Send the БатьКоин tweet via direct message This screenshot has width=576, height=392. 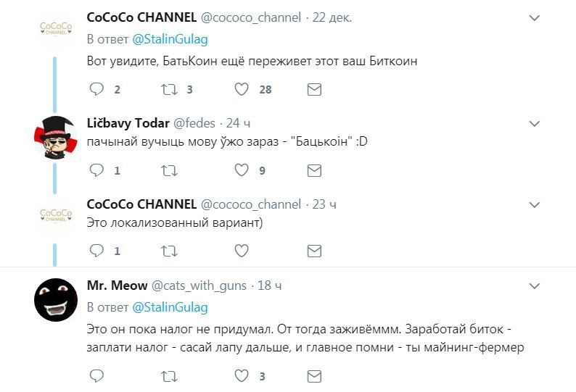314,89
